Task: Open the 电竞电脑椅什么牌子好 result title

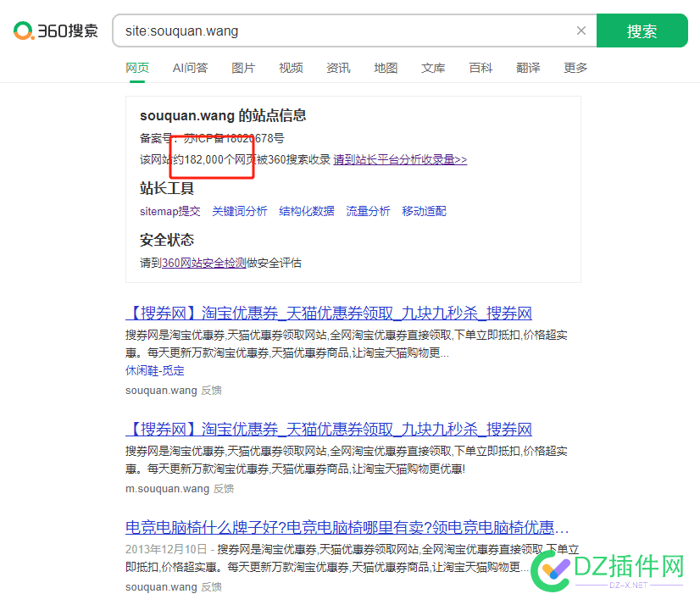Action: click(347, 527)
